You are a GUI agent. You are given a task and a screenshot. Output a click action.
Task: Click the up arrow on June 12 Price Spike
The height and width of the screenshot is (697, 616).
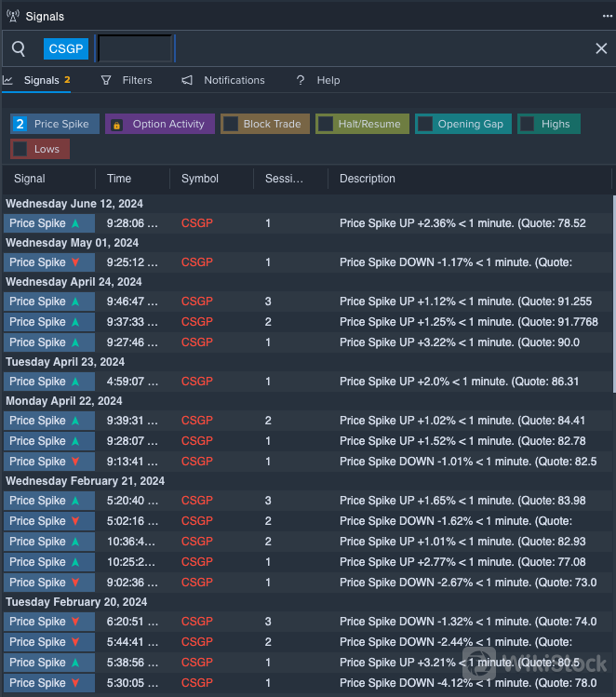pyautogui.click(x=75, y=223)
